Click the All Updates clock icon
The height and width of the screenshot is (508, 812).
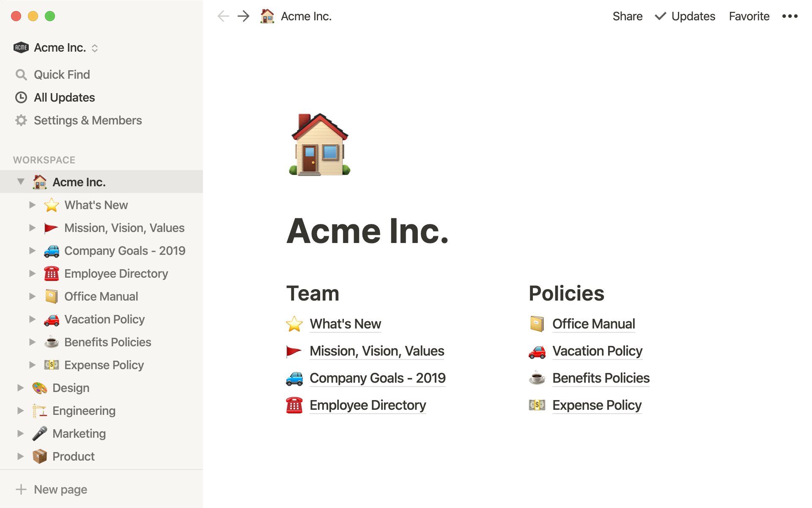coord(20,97)
